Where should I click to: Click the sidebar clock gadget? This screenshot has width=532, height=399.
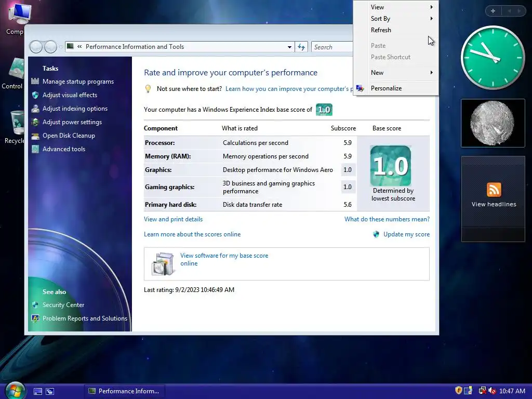click(x=493, y=58)
